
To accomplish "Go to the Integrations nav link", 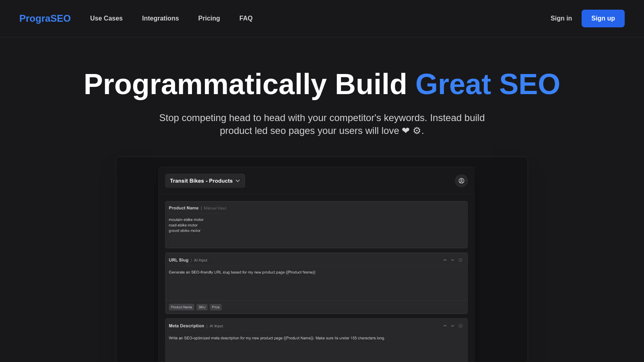I will coord(160,19).
